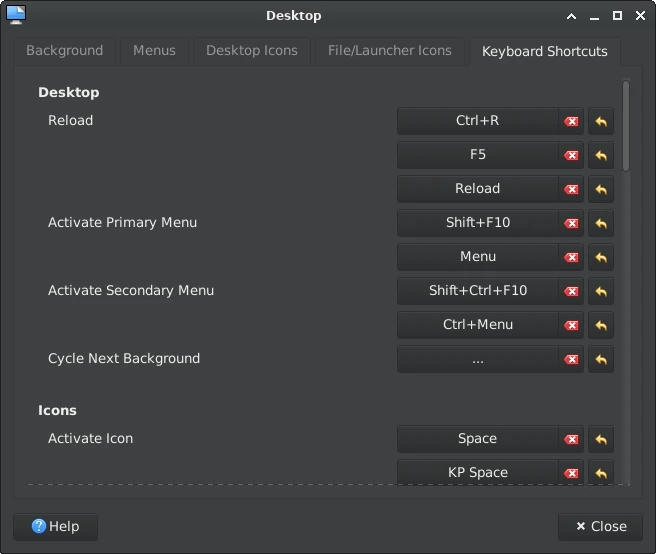Screen dimensions: 656x554
Task: Edit the Ctrl+R shortcut button
Action: [478, 121]
